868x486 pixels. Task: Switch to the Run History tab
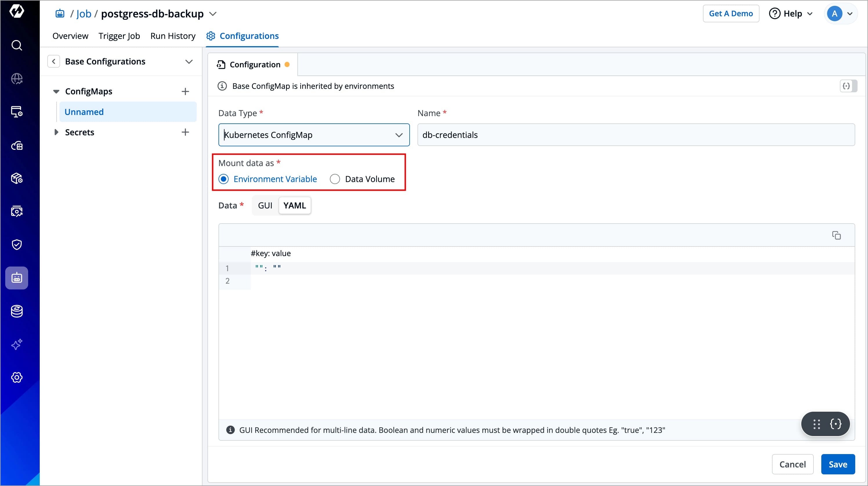pos(173,36)
